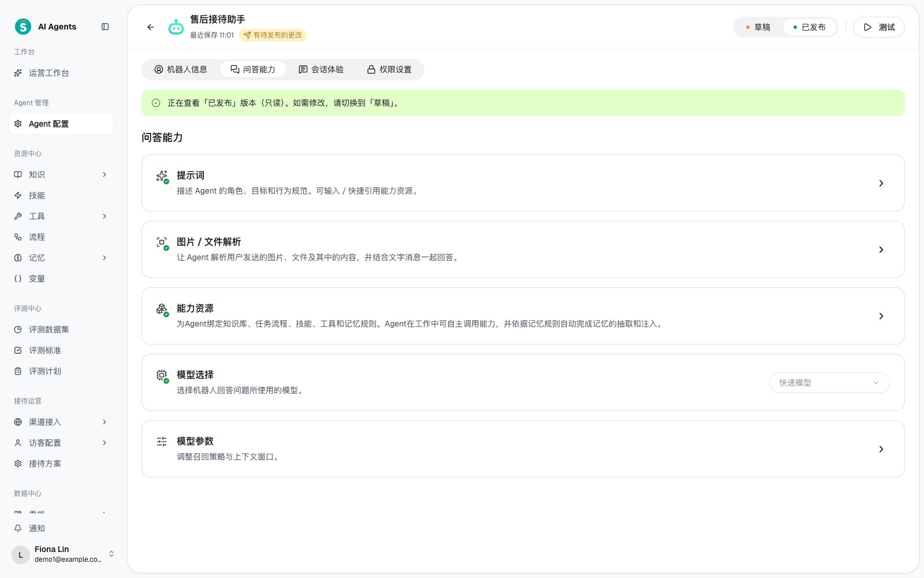The height and width of the screenshot is (578, 924).
Task: Open 模型参数 card chevron
Action: tap(881, 449)
